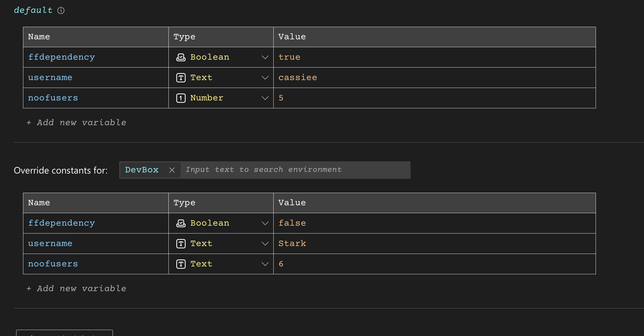Image resolution: width=644 pixels, height=336 pixels.
Task: Click Number type icon in default noofusers row
Action: click(181, 98)
